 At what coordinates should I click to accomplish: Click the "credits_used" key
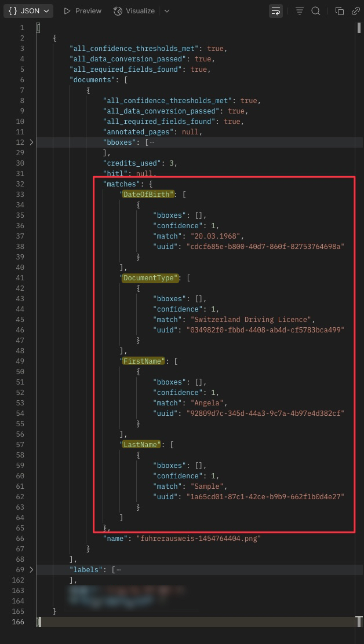point(132,163)
